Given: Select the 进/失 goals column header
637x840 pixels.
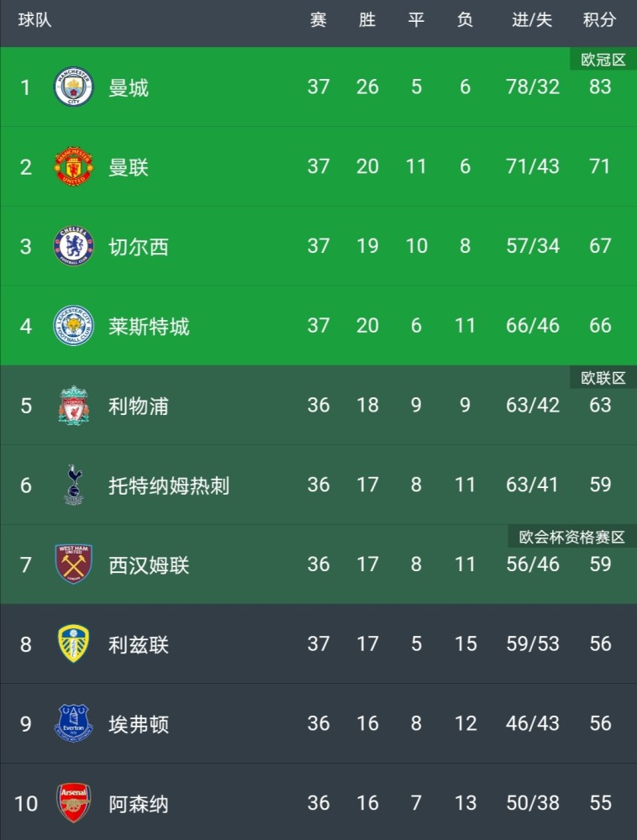Looking at the screenshot, I should [x=532, y=20].
